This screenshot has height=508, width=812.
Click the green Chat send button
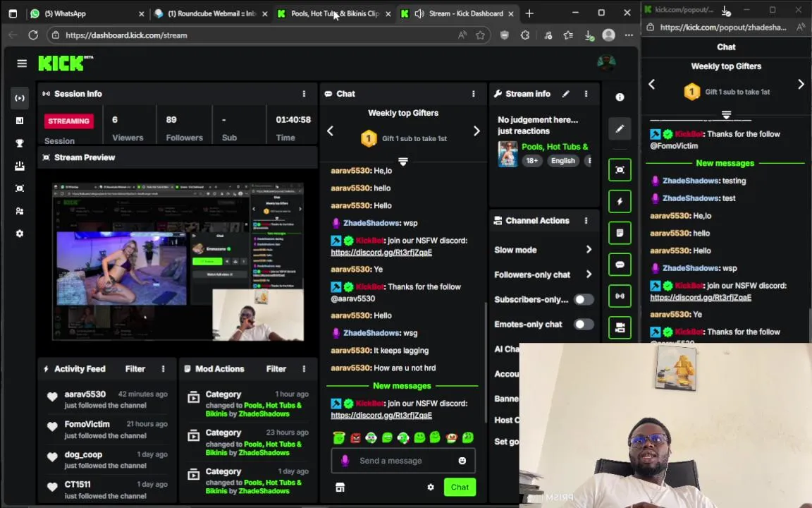point(460,488)
